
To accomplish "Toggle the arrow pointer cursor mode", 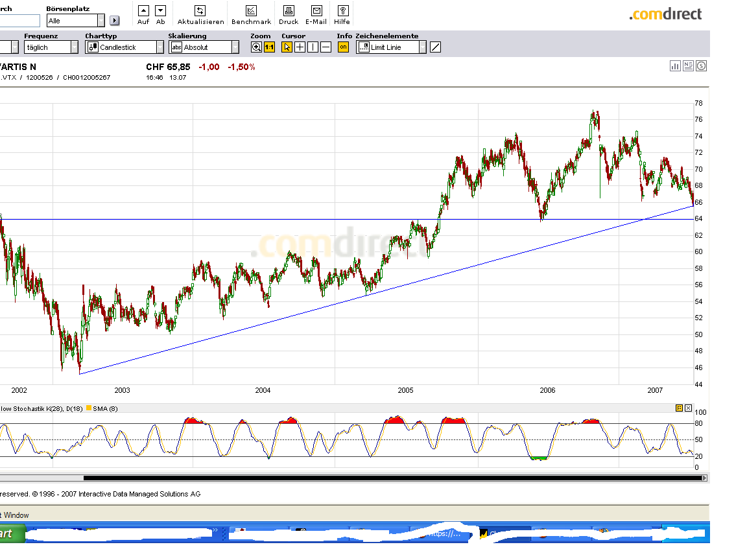I will pos(286,47).
